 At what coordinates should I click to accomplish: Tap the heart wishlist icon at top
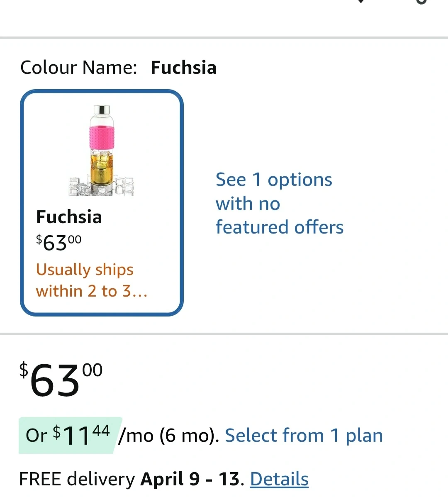click(360, 1)
